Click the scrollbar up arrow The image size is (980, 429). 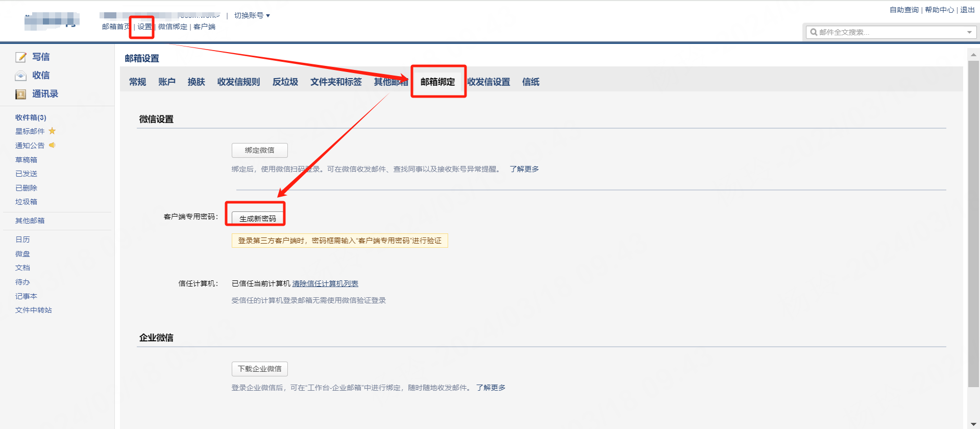[x=973, y=55]
